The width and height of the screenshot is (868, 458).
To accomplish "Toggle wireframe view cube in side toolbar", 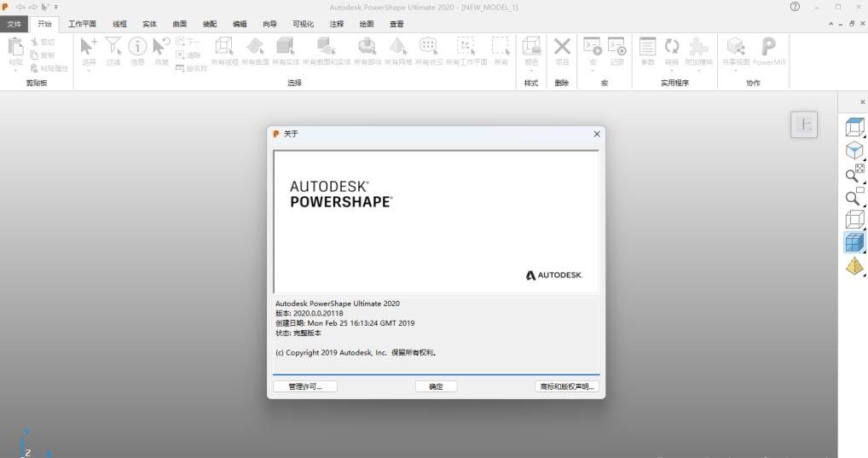I will [x=854, y=219].
